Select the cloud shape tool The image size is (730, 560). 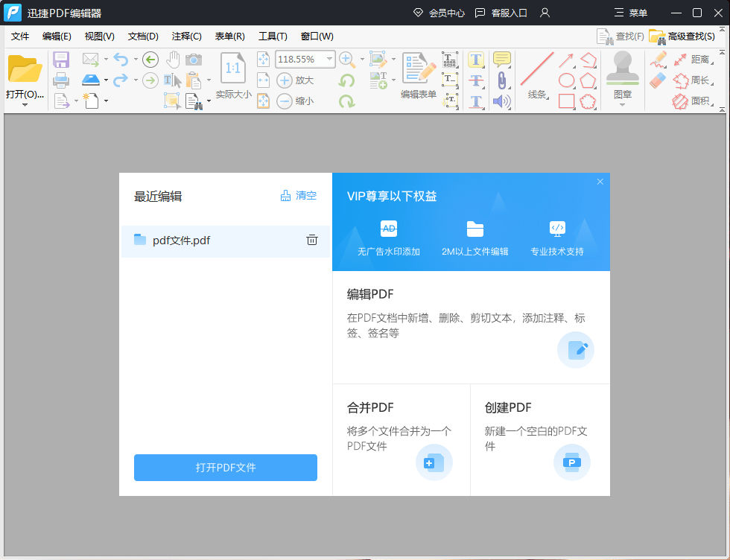coord(588,101)
